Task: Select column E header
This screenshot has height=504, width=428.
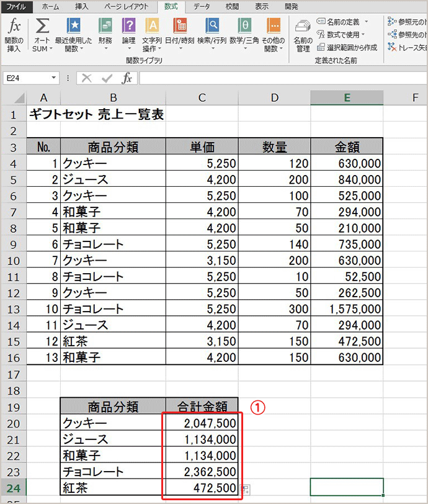Action: [x=347, y=97]
